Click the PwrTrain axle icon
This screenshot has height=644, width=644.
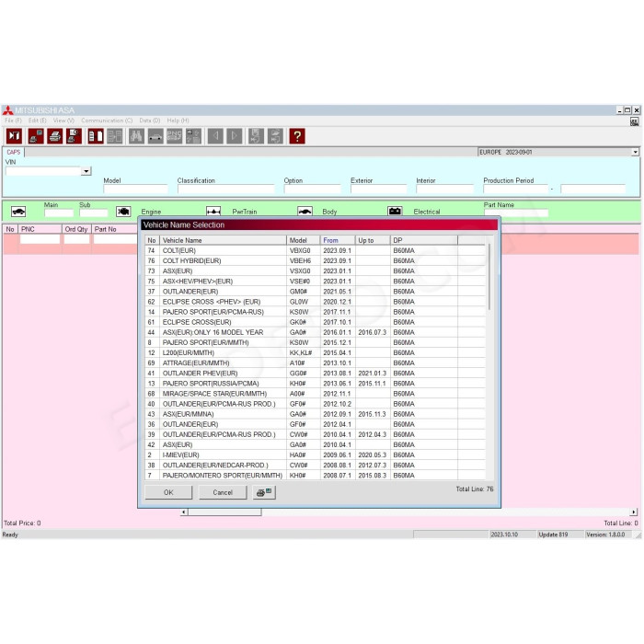[x=213, y=211]
